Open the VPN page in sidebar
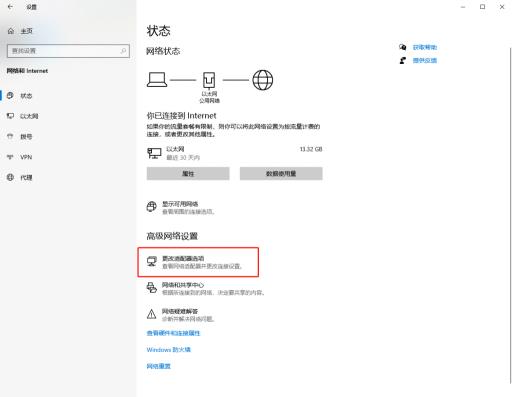 (68, 157)
